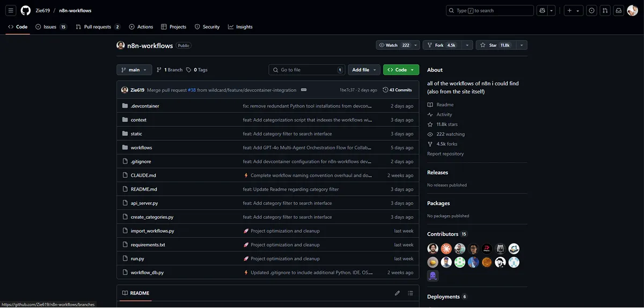Open the .devcontainer folder
The width and height of the screenshot is (644, 308).
[145, 106]
